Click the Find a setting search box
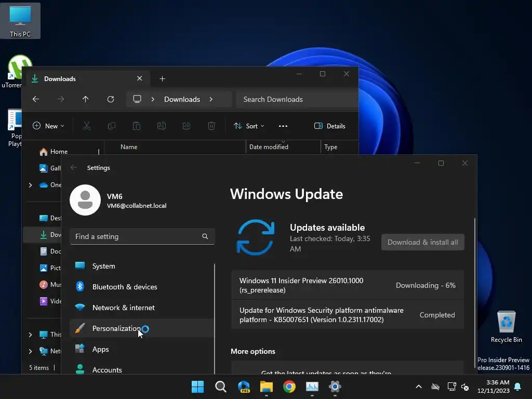This screenshot has width=532, height=399. tap(142, 236)
